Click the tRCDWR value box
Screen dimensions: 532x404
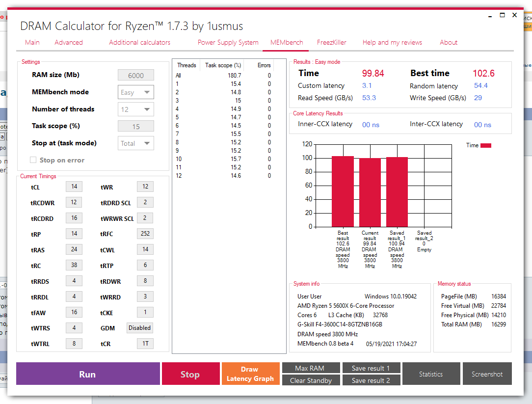pos(74,202)
